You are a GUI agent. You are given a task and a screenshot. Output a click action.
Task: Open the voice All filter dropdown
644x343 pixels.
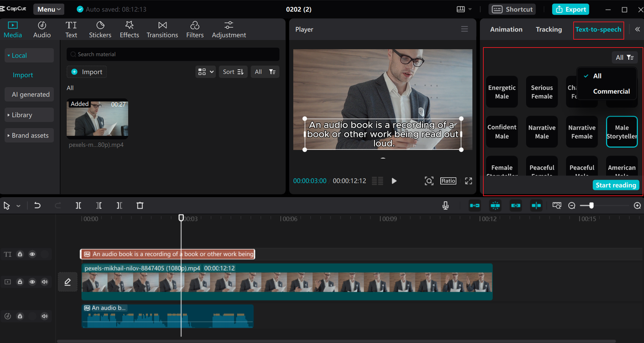(624, 57)
